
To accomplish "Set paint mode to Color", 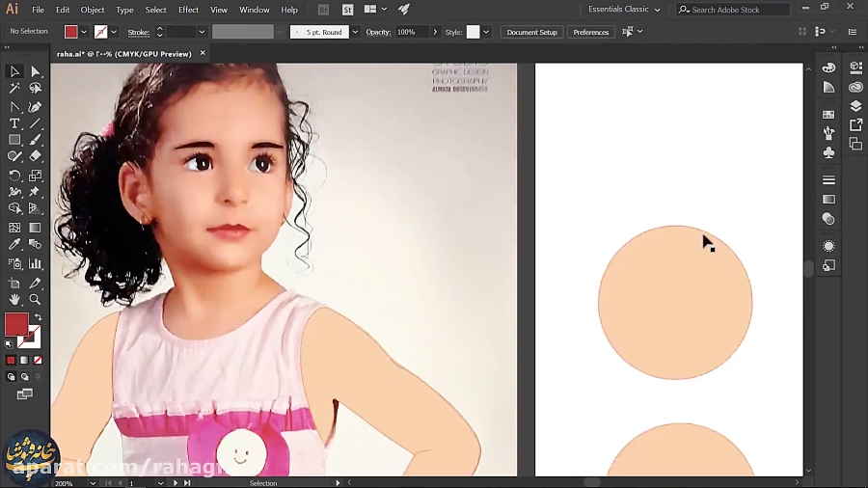I will [11, 360].
